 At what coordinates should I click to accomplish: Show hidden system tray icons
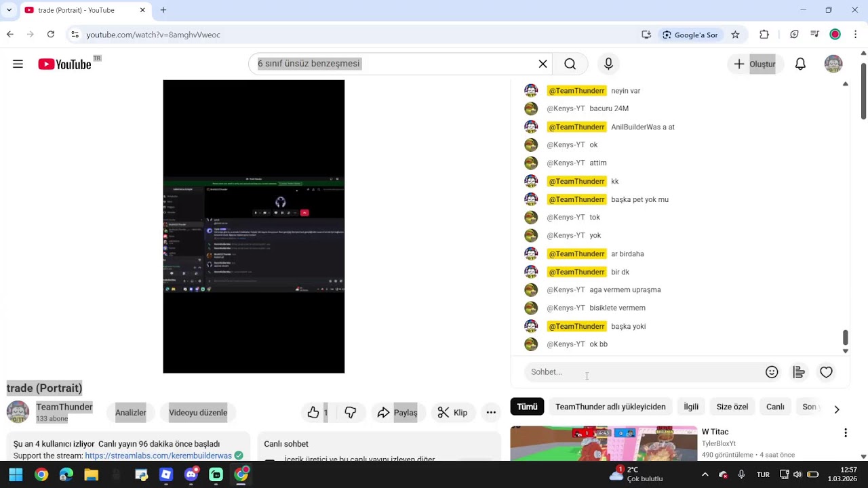705,474
